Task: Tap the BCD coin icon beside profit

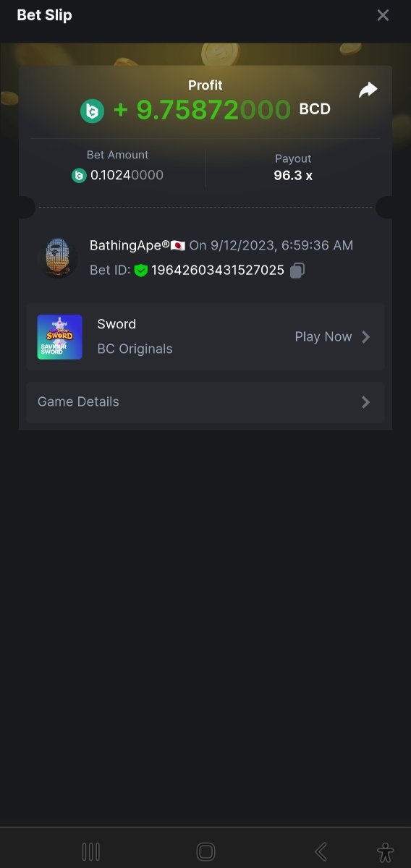Action: click(92, 111)
